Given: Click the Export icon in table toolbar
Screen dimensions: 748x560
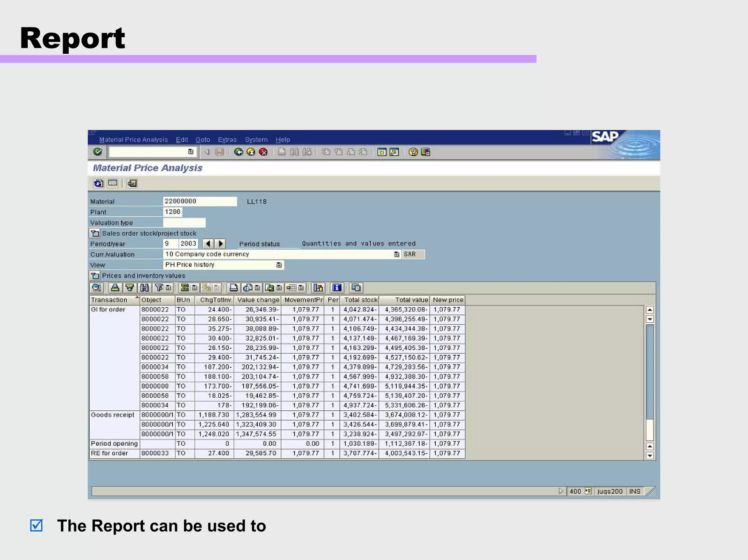Looking at the screenshot, I should (269, 288).
